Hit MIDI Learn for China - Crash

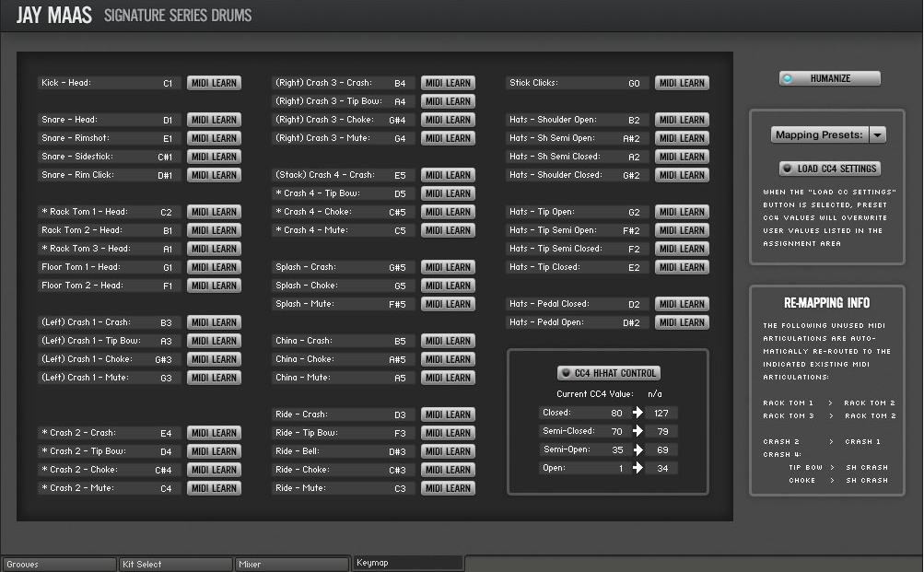448,341
